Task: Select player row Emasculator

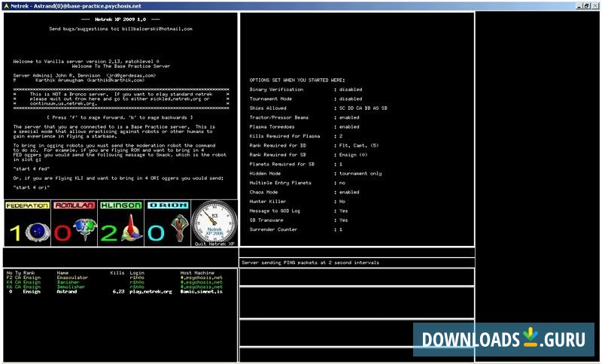Action: coord(114,278)
